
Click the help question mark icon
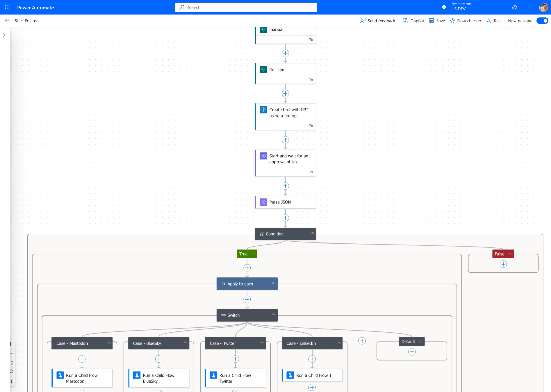point(529,7)
